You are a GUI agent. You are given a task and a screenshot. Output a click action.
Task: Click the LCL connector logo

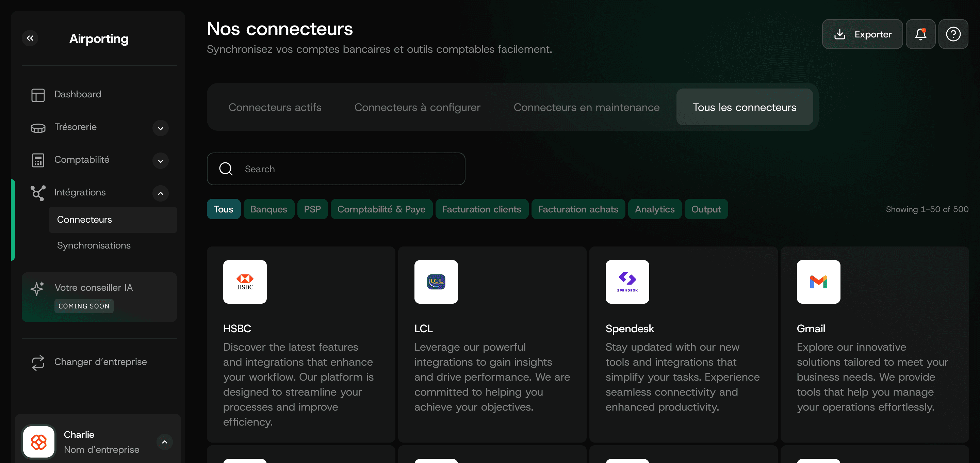pyautogui.click(x=436, y=282)
